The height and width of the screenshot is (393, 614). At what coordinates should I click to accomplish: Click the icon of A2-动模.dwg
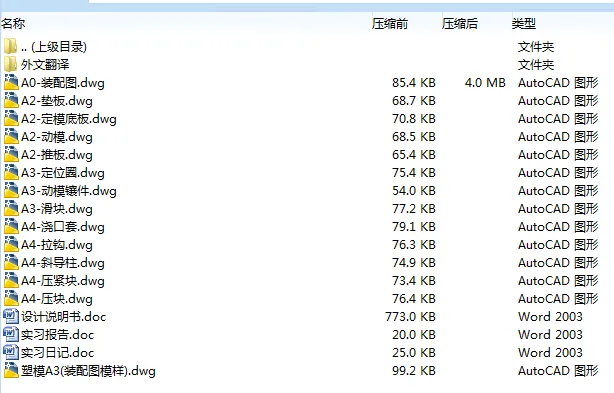(11, 137)
